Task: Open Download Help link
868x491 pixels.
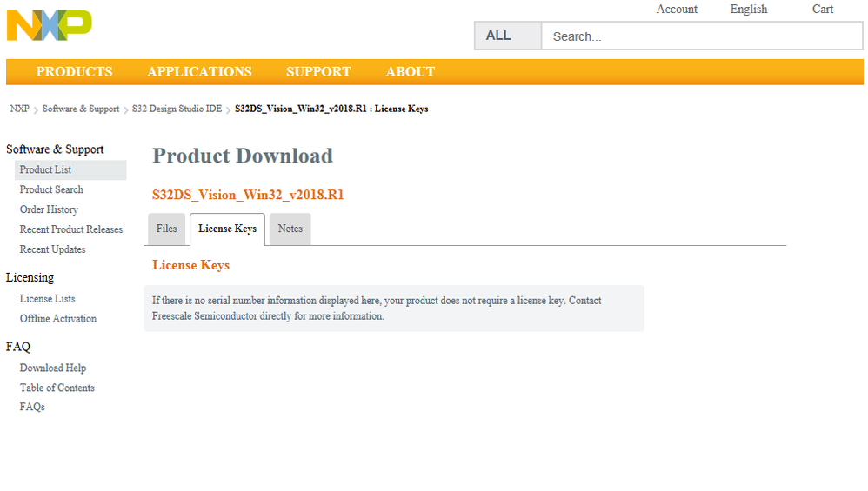Action: pyautogui.click(x=52, y=368)
